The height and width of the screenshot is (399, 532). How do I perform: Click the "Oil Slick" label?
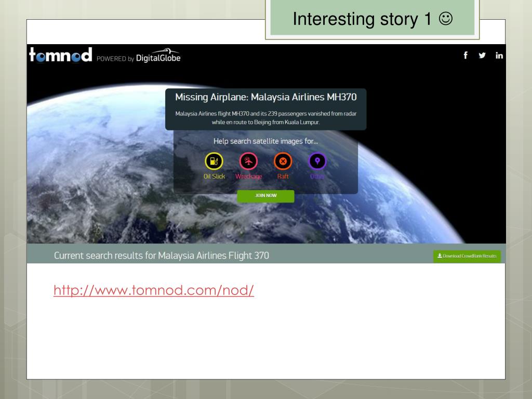coord(214,177)
